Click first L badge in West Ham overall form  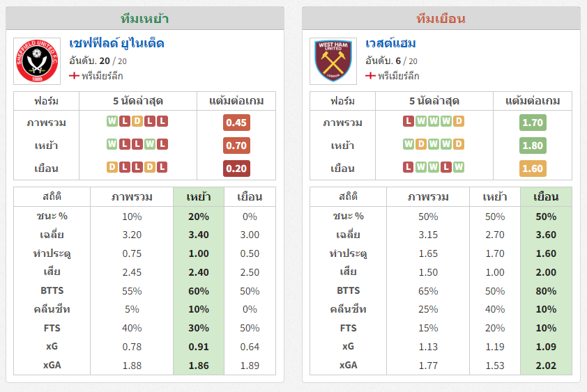pyautogui.click(x=408, y=121)
